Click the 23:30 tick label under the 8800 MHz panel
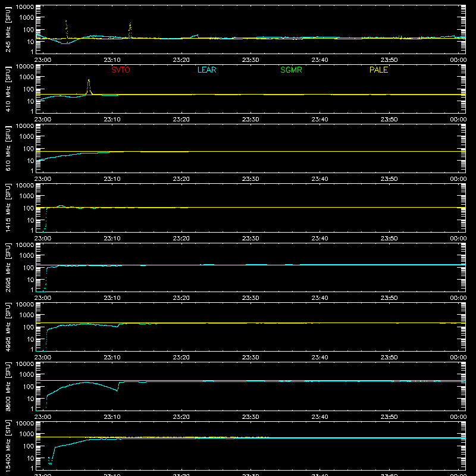The image size is (476, 476). pos(250,417)
